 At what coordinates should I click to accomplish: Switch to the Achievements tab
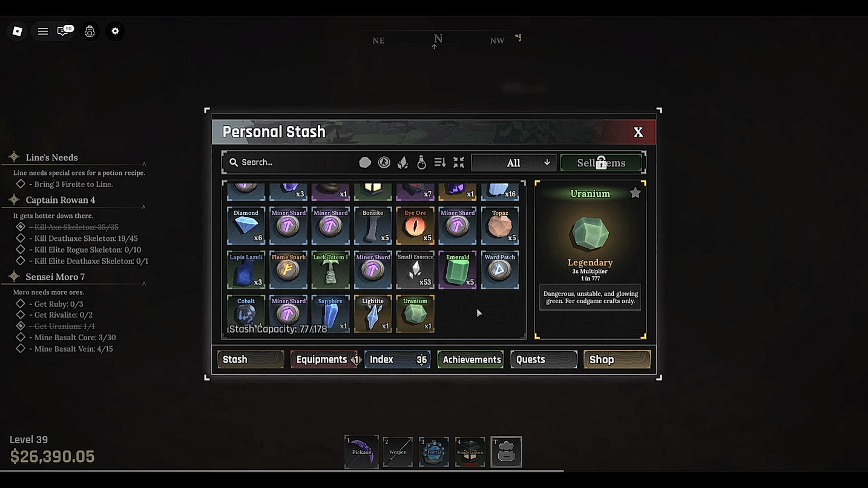(x=471, y=359)
